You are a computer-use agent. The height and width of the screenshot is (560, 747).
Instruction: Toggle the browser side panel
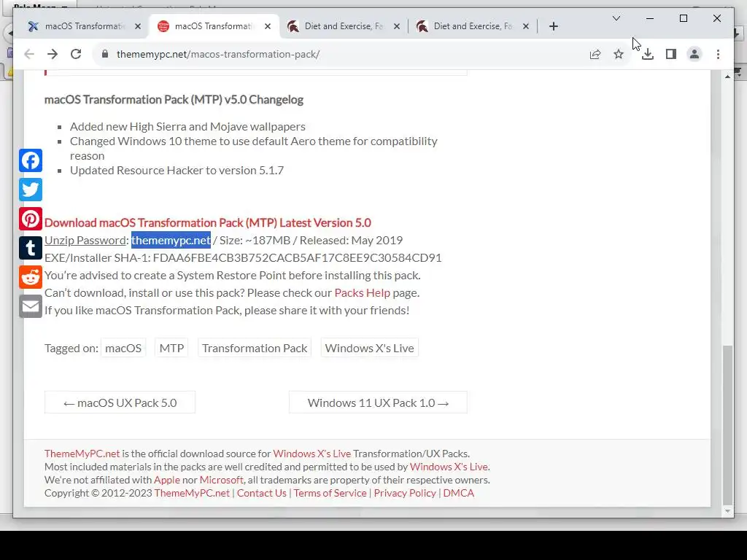click(671, 54)
